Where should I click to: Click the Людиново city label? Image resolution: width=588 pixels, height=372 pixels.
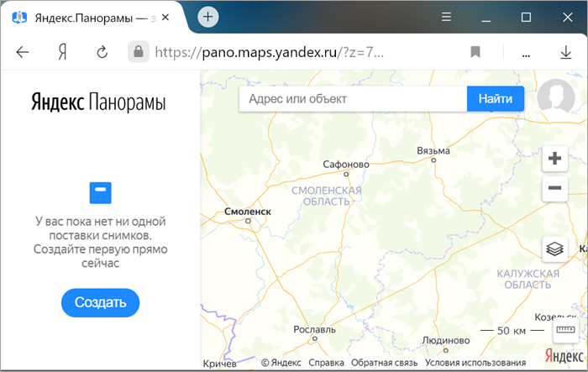[x=446, y=340]
